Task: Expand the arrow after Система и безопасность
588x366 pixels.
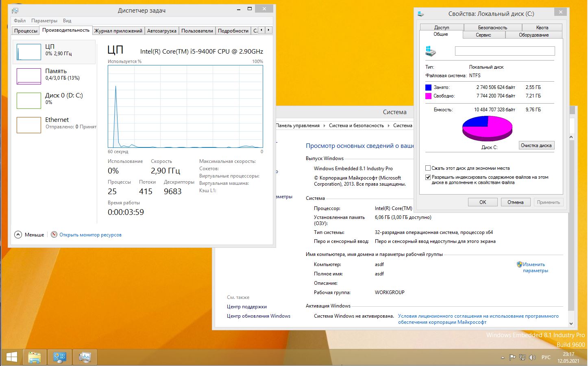Action: point(388,126)
